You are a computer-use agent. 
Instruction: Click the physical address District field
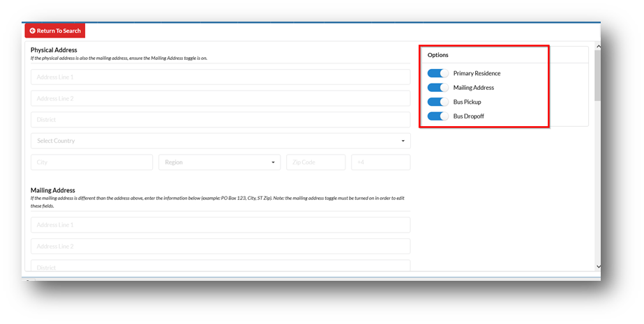pyautogui.click(x=220, y=120)
